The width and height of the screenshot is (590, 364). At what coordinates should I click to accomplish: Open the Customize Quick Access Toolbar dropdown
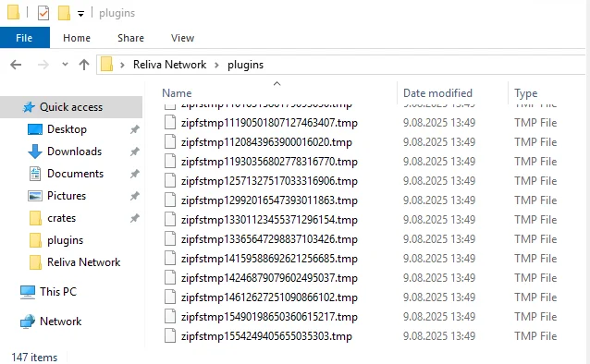[x=80, y=14]
